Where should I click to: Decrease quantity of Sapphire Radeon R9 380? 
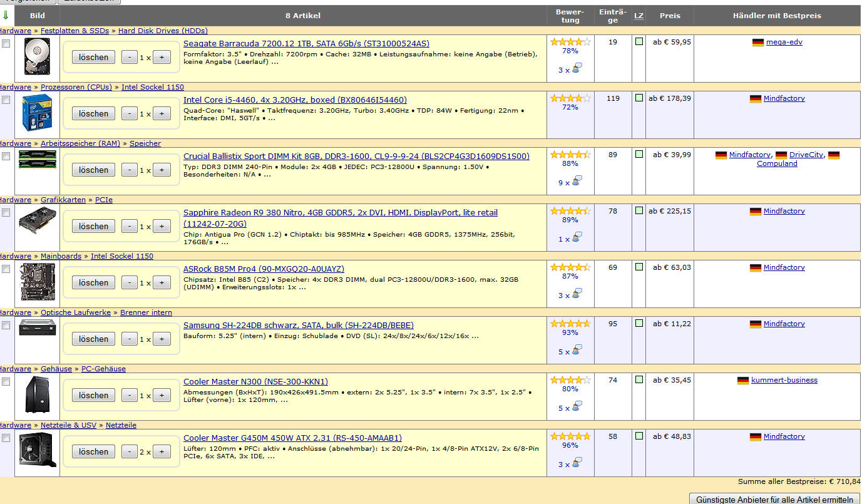click(130, 226)
